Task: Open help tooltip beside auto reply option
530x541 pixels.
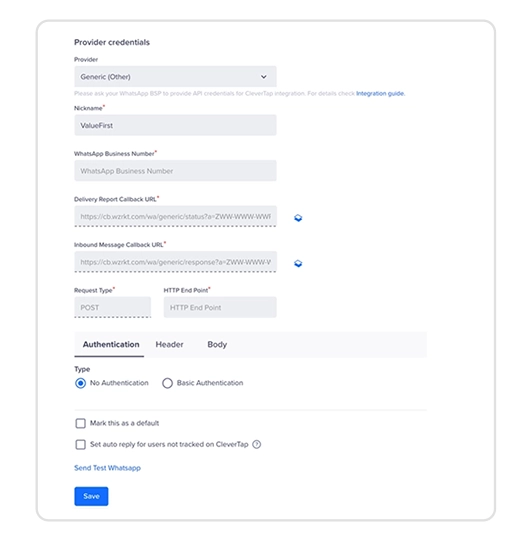Action: tap(256, 444)
